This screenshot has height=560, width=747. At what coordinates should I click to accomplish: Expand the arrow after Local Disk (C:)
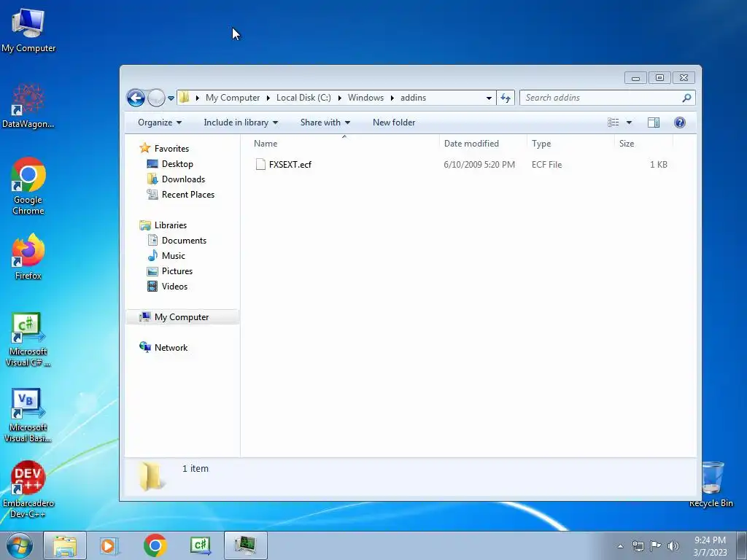pos(340,98)
